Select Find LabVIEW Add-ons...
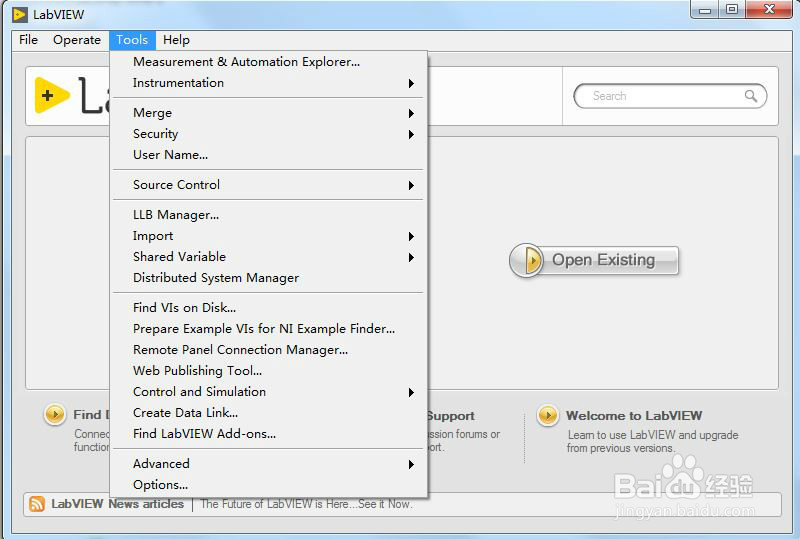The height and width of the screenshot is (539, 800). 268,433
